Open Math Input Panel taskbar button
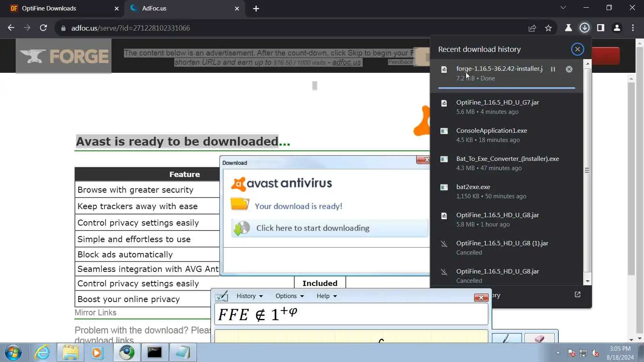This screenshot has height=362, width=644. click(x=183, y=353)
